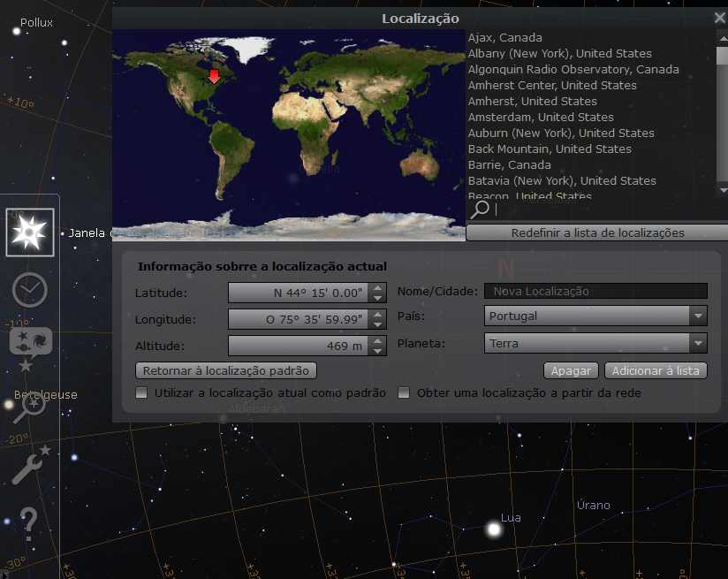Decrease longitude with down arrow
Screen dimensions: 728x579
click(377, 324)
